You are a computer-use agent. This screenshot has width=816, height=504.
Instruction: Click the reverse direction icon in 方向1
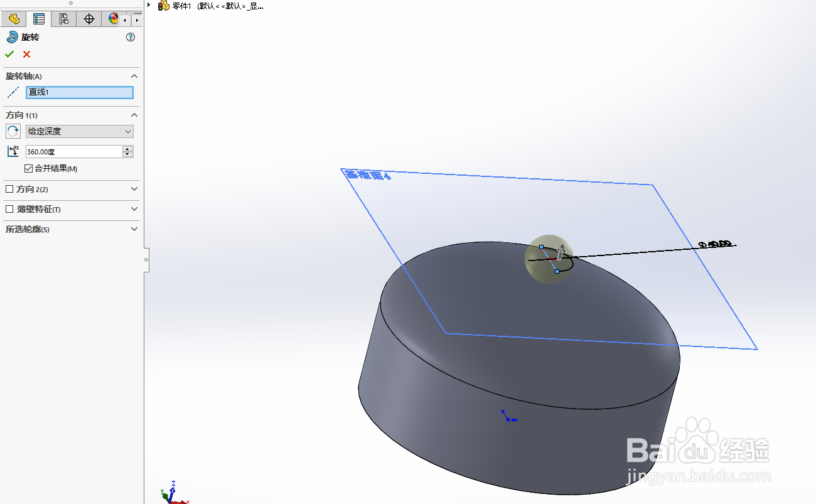(13, 131)
